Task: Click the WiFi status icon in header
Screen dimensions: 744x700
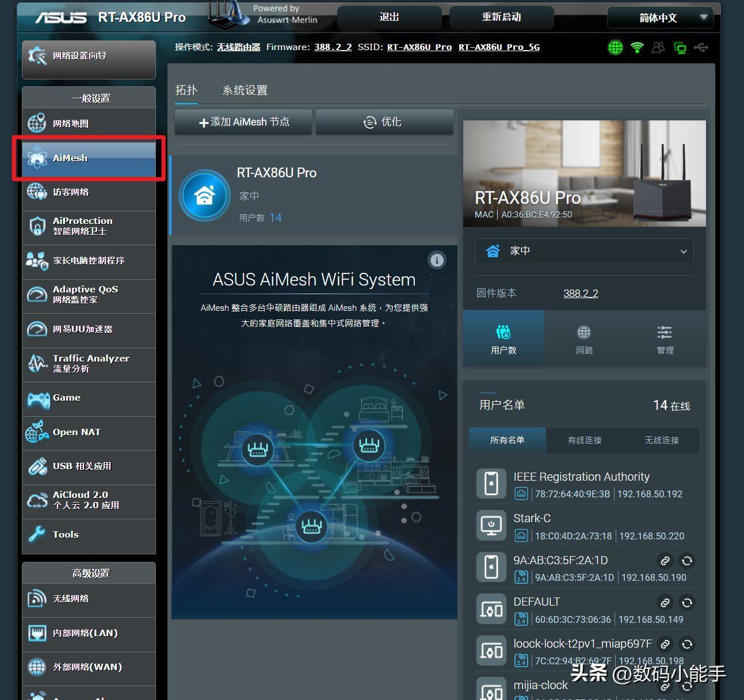Action: [x=637, y=48]
